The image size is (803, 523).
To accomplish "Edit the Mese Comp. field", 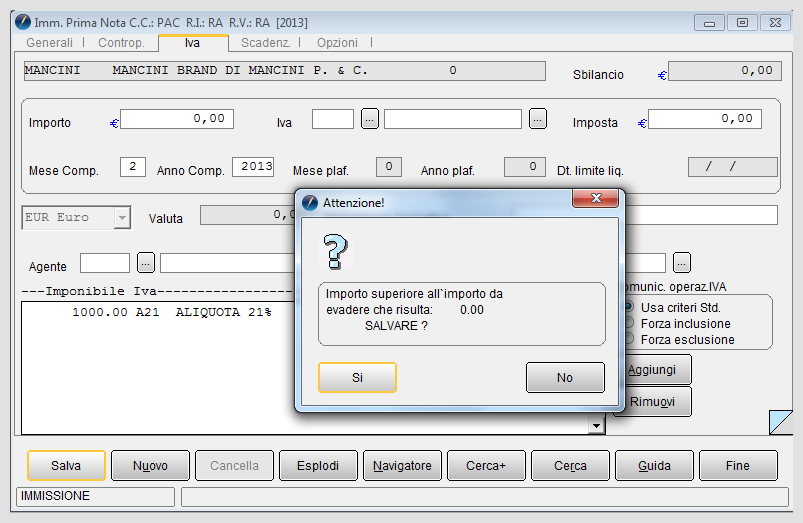I will [133, 167].
